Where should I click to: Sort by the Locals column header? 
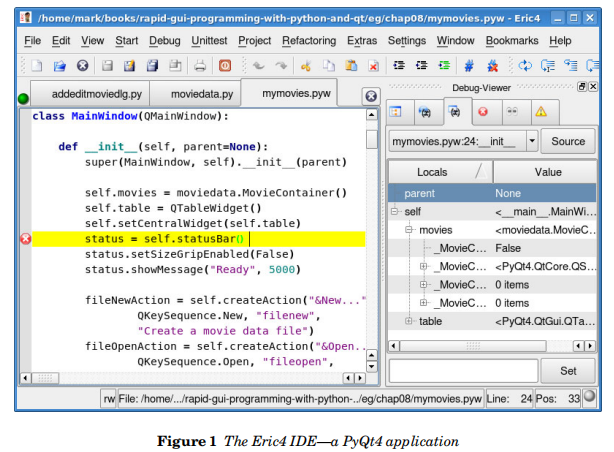pos(441,172)
